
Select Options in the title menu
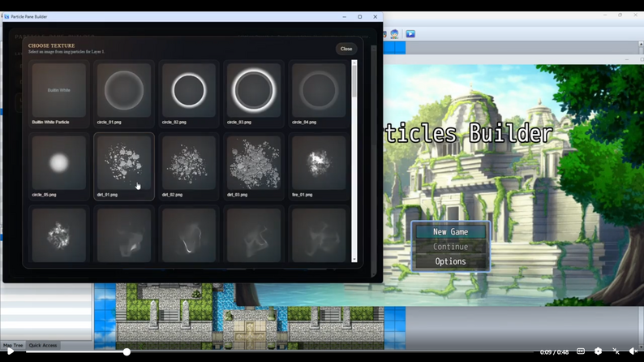pyautogui.click(x=450, y=261)
